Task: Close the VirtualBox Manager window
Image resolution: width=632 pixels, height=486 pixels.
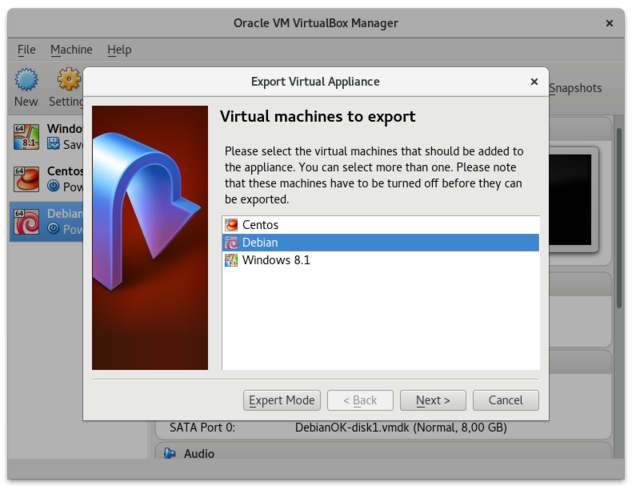Action: pos(609,23)
